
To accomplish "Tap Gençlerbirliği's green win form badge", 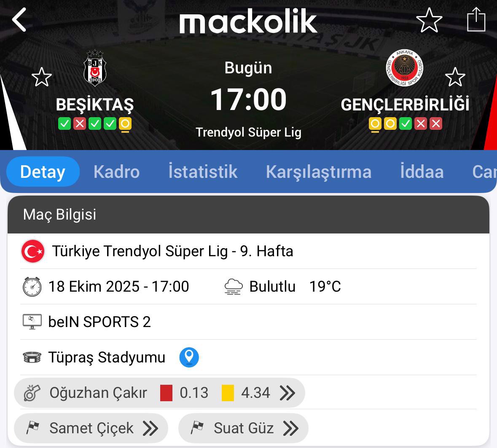I will (x=406, y=124).
